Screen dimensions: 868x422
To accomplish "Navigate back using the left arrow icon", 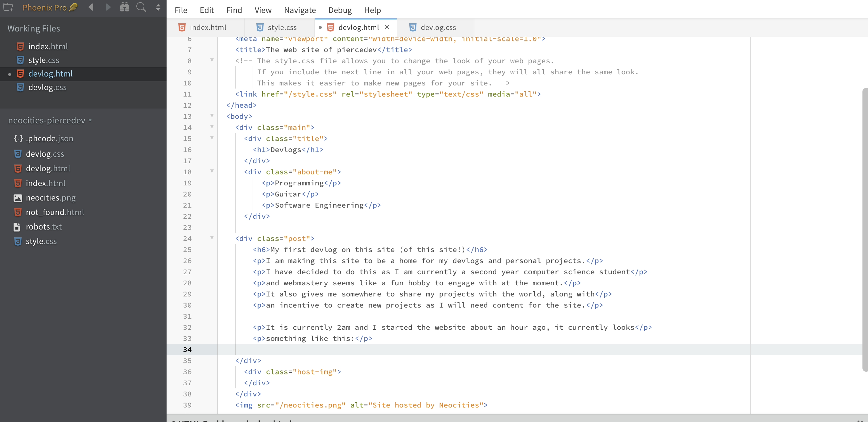I will [x=90, y=7].
